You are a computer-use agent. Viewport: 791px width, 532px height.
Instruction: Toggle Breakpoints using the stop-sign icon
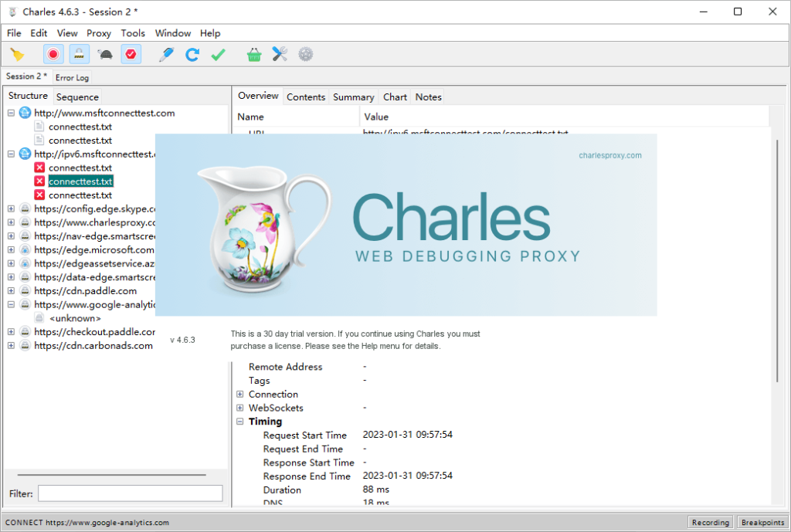(131, 54)
